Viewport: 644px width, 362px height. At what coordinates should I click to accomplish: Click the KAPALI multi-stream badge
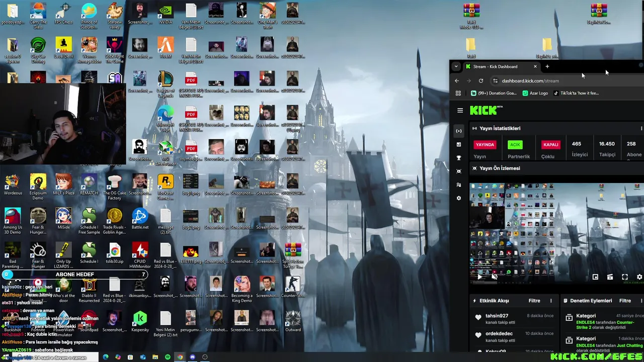(x=551, y=145)
